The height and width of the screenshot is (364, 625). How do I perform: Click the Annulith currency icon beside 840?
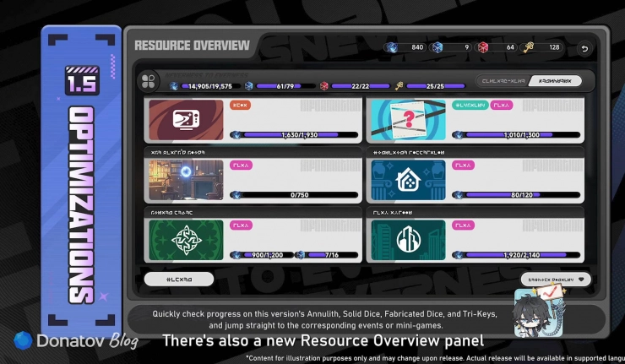click(x=392, y=47)
